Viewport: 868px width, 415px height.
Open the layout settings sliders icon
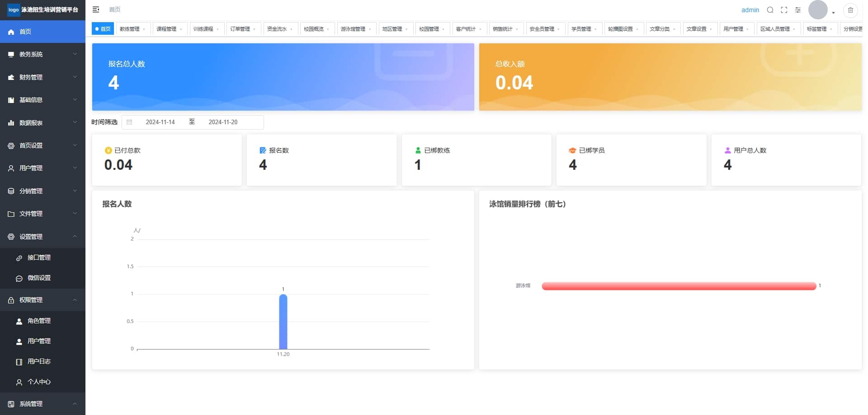pyautogui.click(x=798, y=10)
